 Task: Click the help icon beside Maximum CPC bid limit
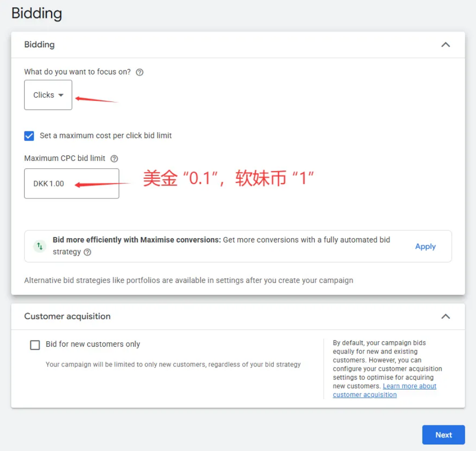pos(114,158)
